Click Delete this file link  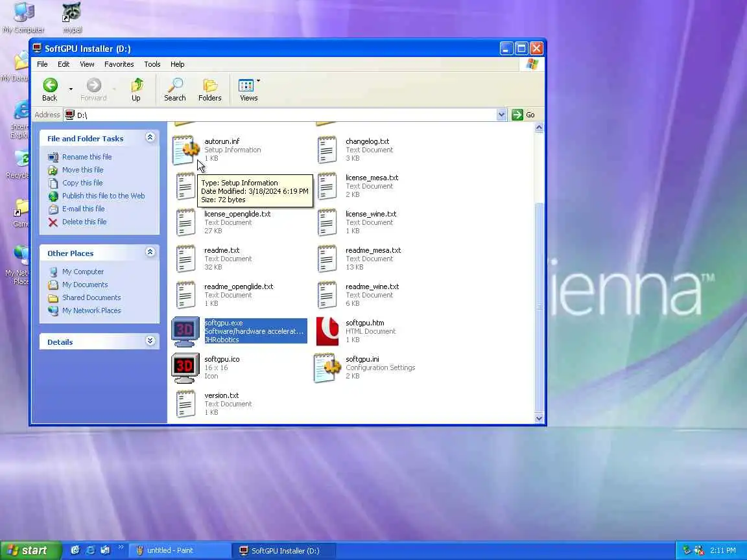click(x=84, y=222)
